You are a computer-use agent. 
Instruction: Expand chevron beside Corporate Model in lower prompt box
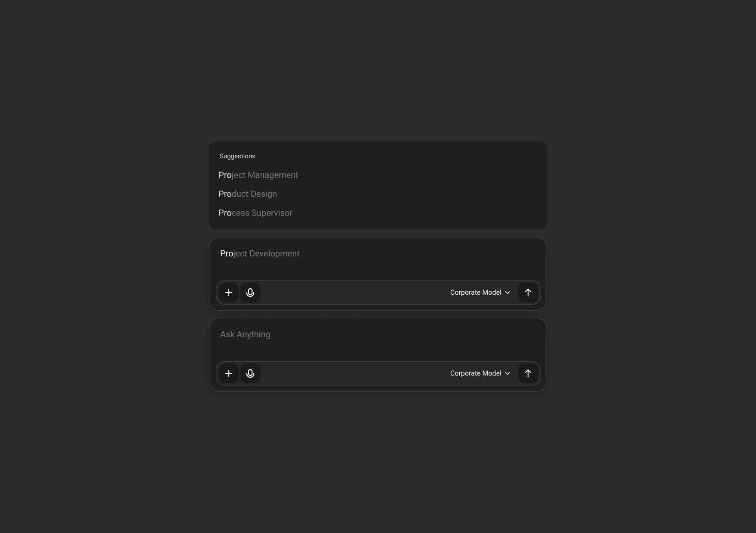pos(507,373)
